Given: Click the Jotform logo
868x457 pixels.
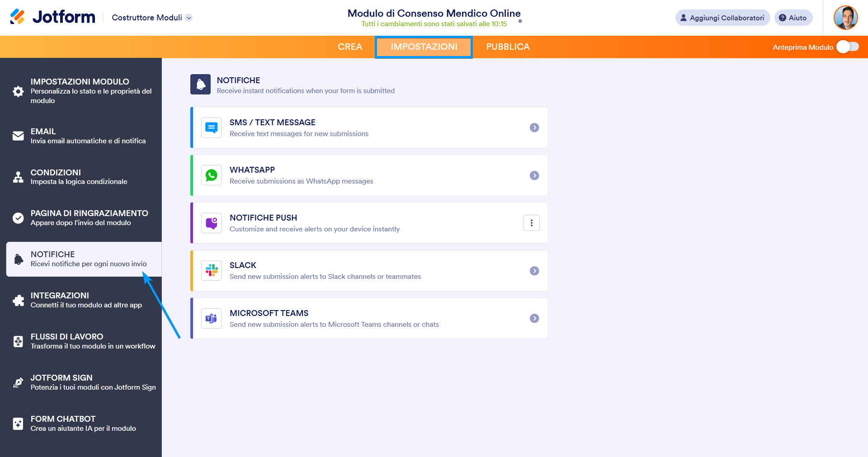Looking at the screenshot, I should click(52, 17).
